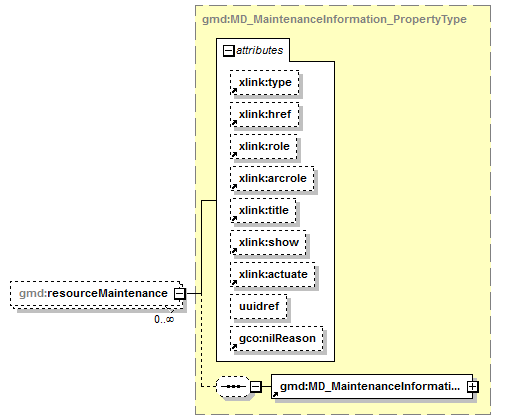Click reference arrow on gco:nilReason
Image resolution: width=512 pixels, height=420 pixels.
tap(234, 347)
